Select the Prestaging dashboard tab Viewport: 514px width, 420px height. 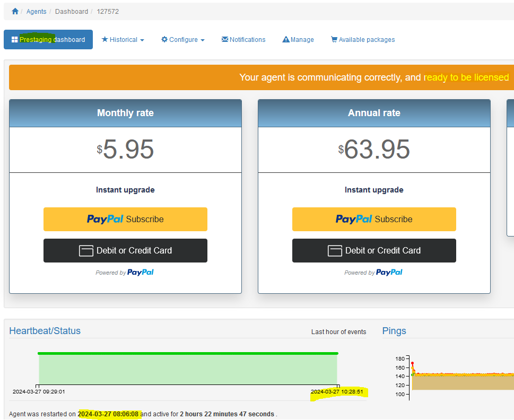click(x=48, y=40)
